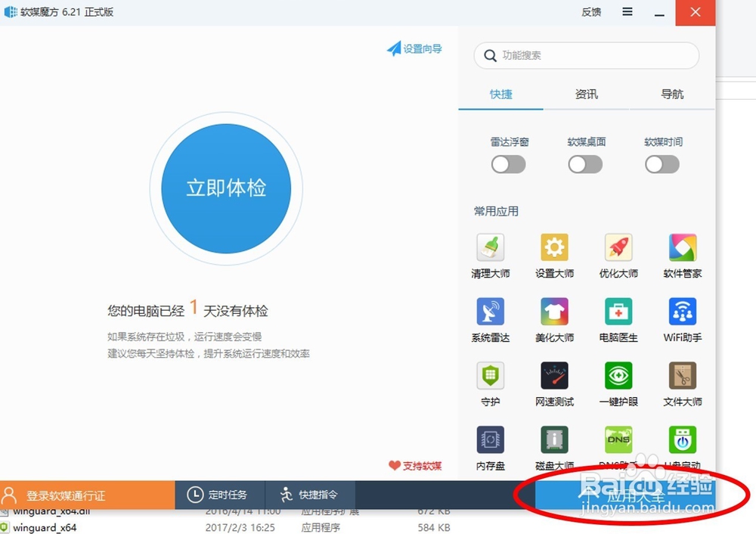Launch 优化大师 optimization tool
This screenshot has width=756, height=534.
point(618,253)
